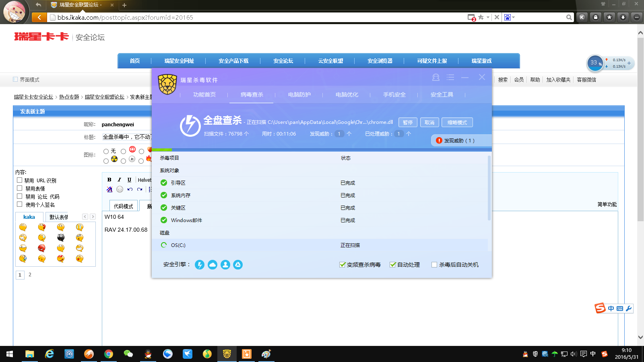Check the 使用个人签名 checkbox

pos(19,204)
